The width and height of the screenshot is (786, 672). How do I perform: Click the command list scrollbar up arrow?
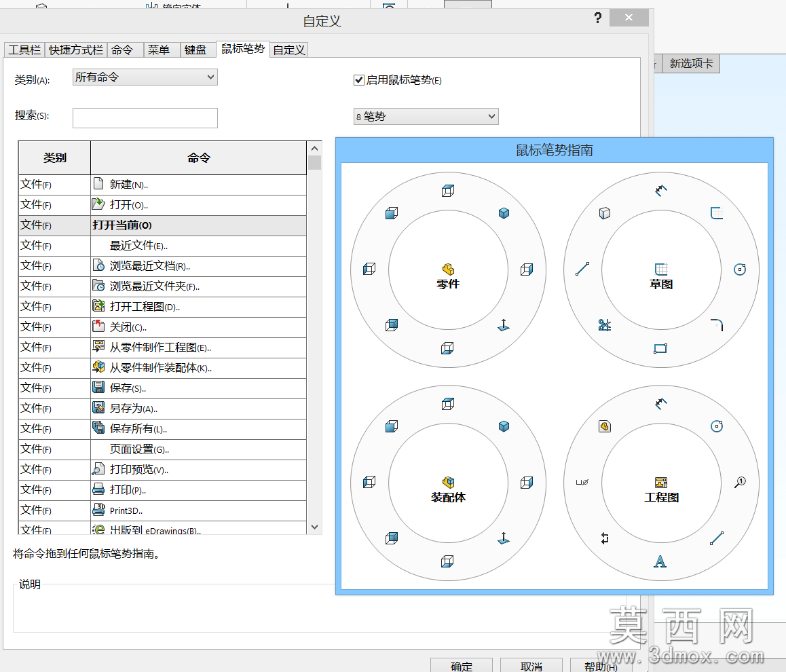pos(314,149)
